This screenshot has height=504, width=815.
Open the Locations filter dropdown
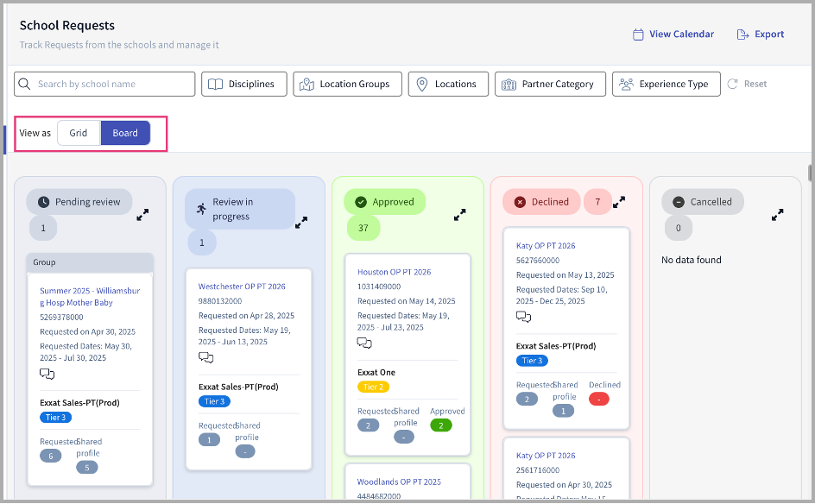[x=448, y=85]
